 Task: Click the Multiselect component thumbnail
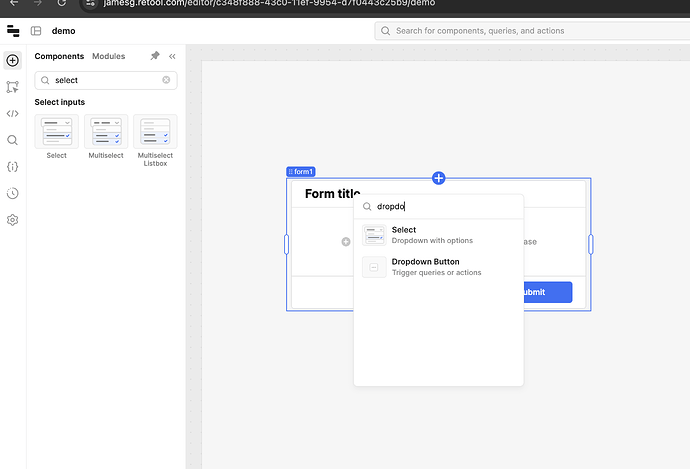[106, 133]
